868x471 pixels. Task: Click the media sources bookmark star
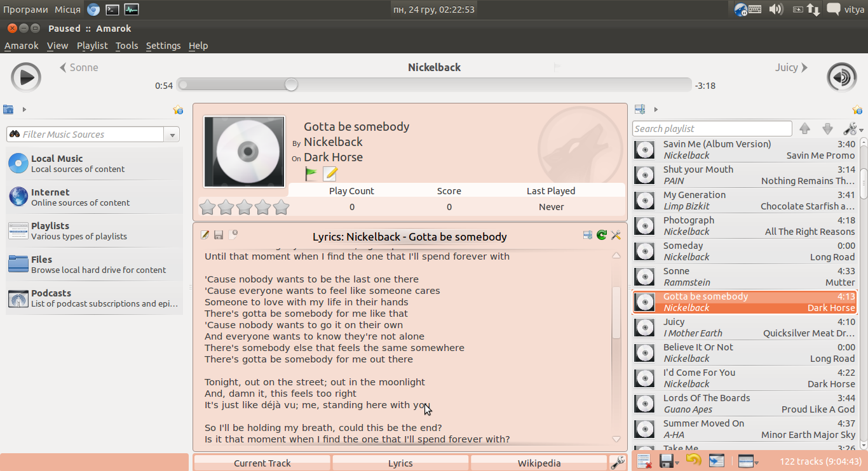point(178,110)
